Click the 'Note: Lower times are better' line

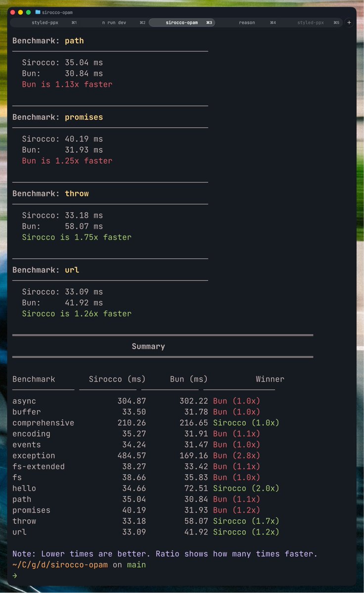click(165, 554)
